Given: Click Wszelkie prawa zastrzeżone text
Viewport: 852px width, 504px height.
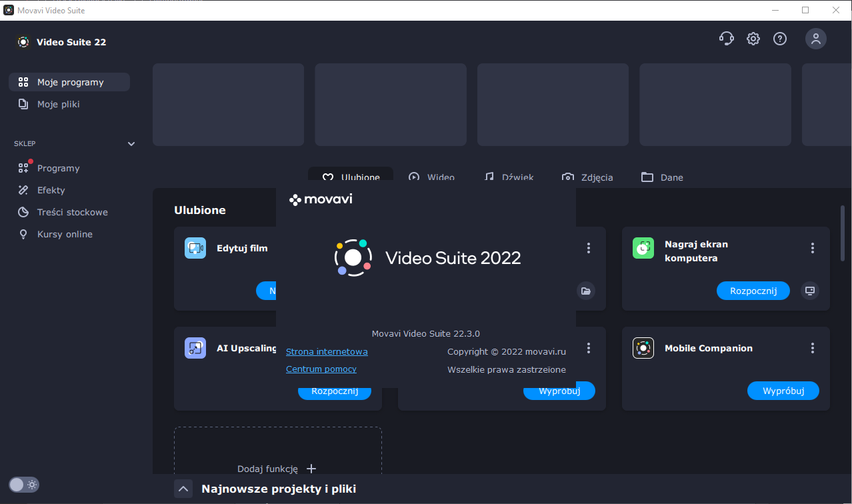Looking at the screenshot, I should (x=507, y=369).
